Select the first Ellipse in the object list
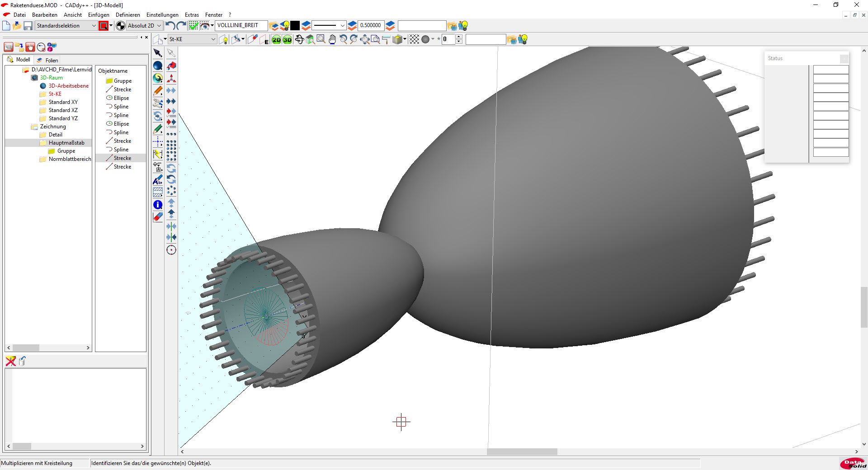868x470 pixels. pos(121,98)
